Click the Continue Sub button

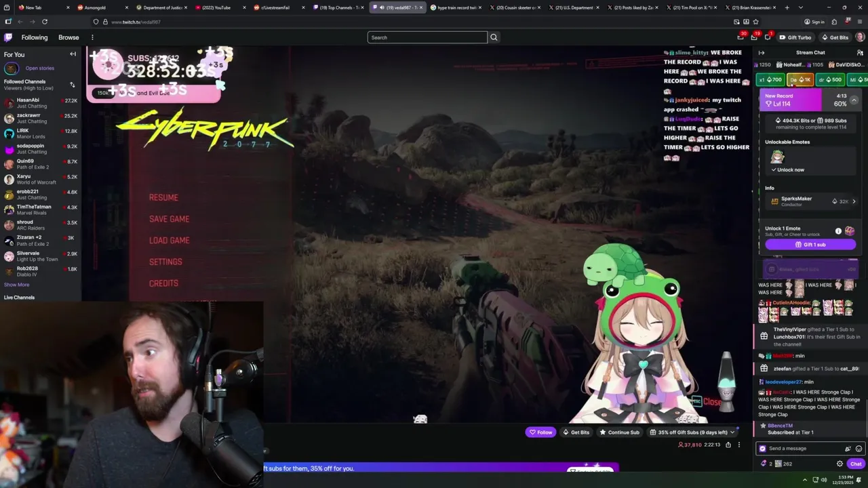point(620,432)
